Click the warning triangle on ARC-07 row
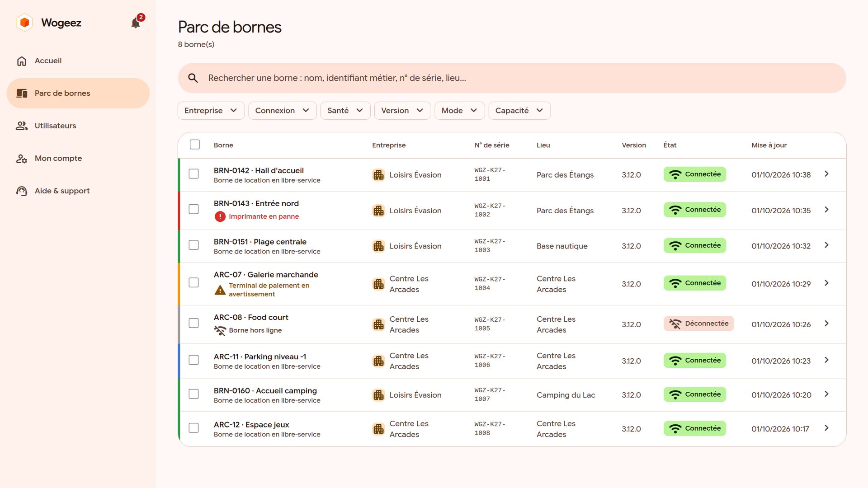Image resolution: width=868 pixels, height=488 pixels. 220,290
